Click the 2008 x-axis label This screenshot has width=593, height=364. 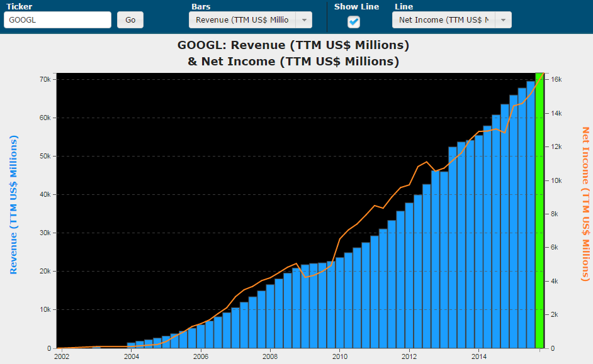coord(270,356)
